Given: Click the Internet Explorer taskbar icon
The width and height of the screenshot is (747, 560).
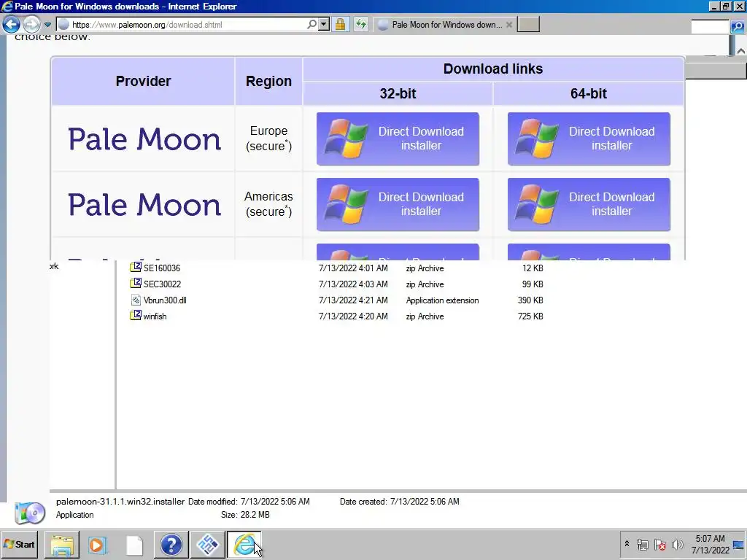Looking at the screenshot, I should point(244,544).
